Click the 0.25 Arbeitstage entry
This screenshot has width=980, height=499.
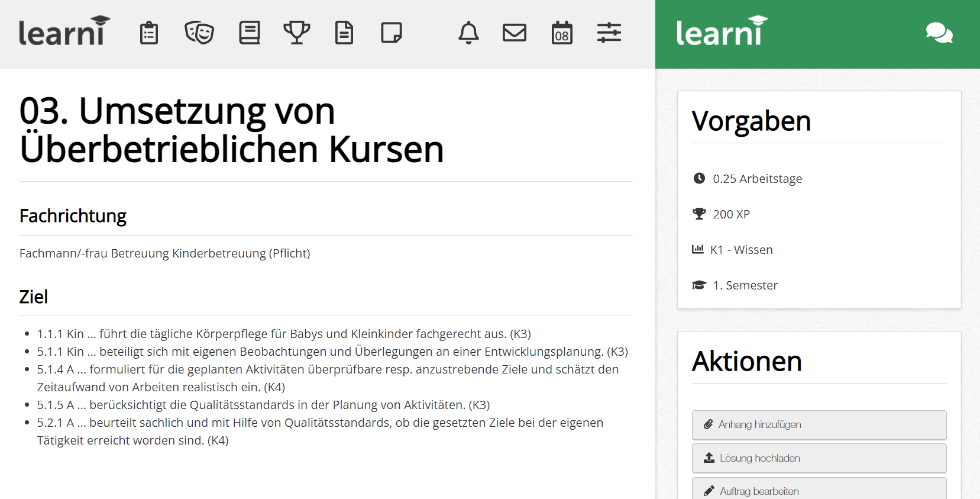757,179
